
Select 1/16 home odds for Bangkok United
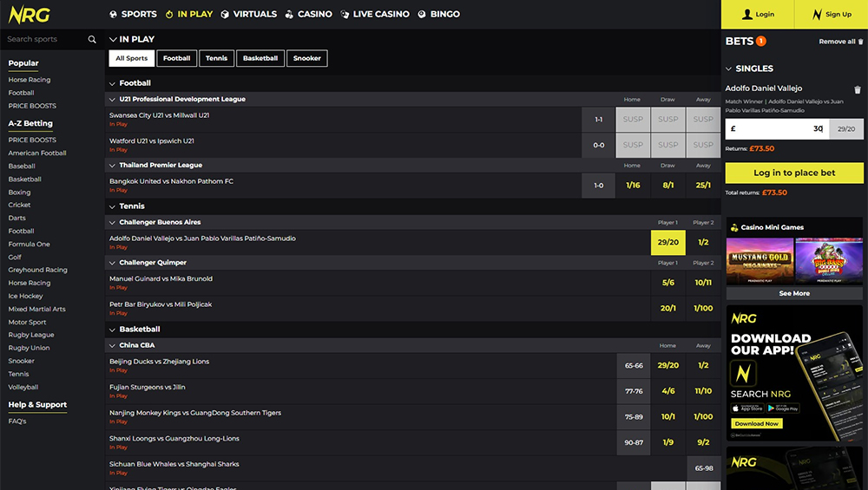(634, 186)
